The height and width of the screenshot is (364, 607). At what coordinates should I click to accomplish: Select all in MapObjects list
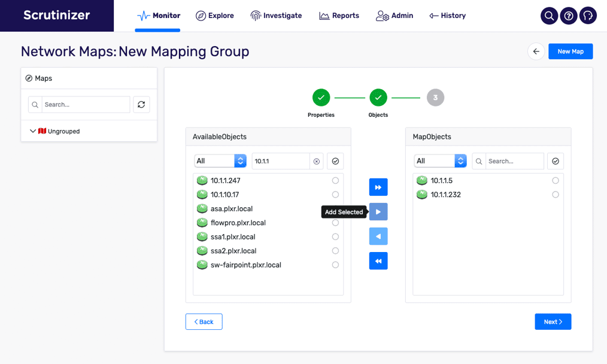[x=556, y=161]
